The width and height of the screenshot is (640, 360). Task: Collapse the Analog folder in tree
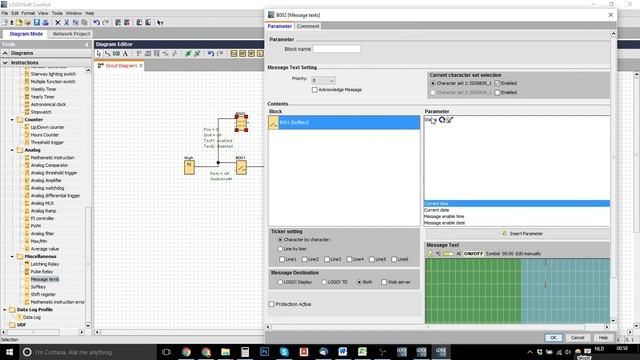(12, 150)
